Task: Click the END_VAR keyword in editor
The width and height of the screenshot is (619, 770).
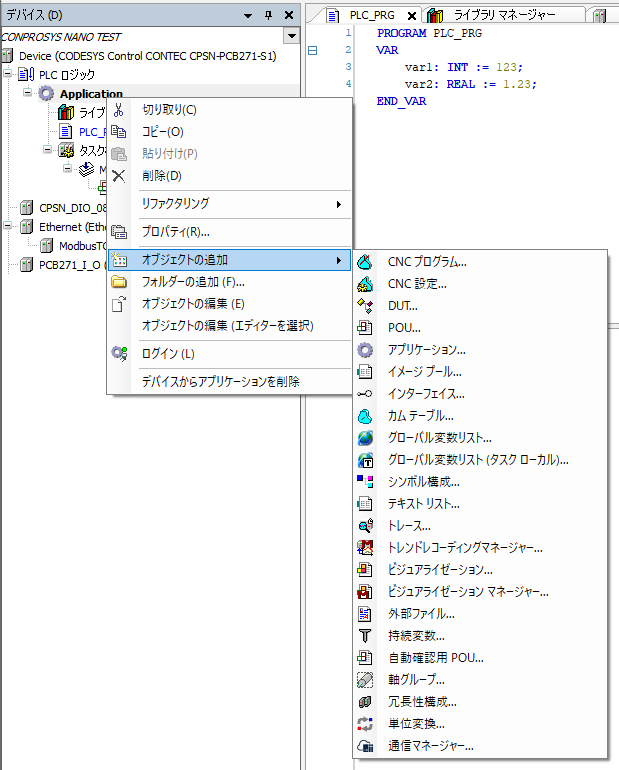Action: coord(401,101)
